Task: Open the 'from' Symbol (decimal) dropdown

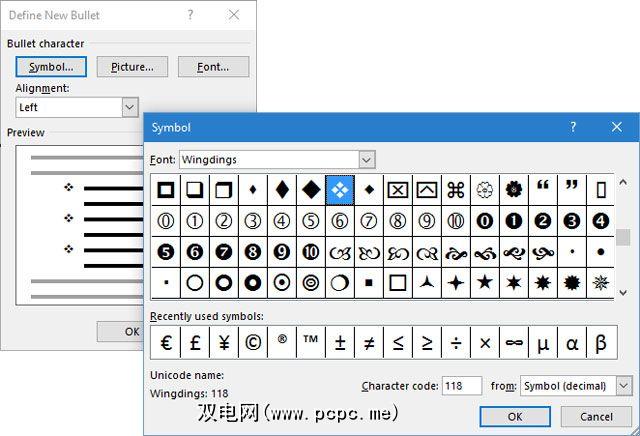Action: 624,385
